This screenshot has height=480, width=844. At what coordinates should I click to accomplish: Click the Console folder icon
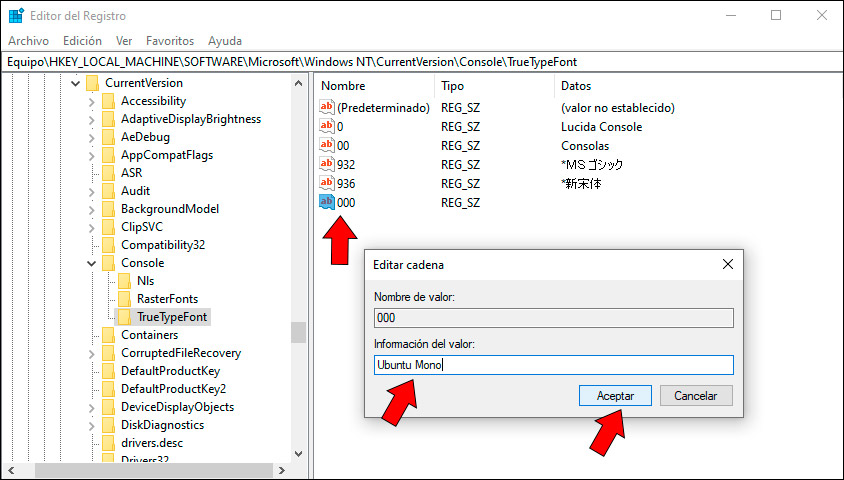point(108,263)
